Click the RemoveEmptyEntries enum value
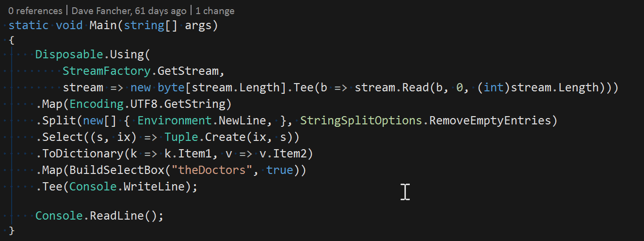Viewport: 644px width, 241px height. pyautogui.click(x=491, y=120)
